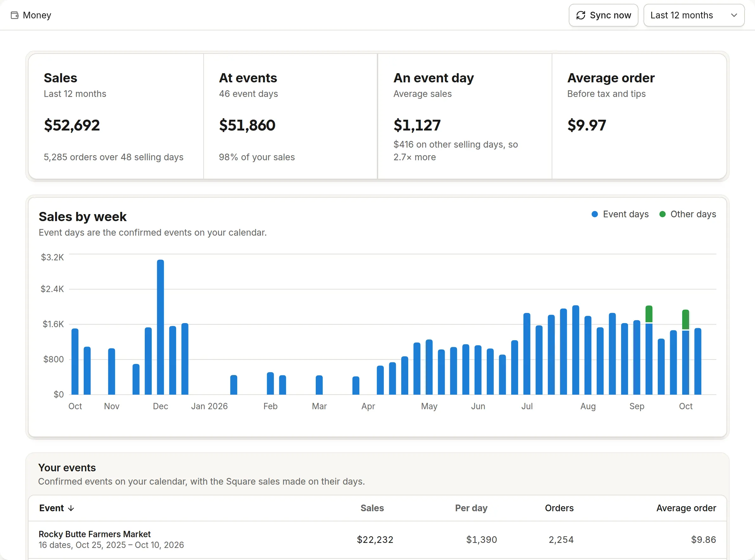Sort by the Average order column
The image size is (755, 560).
pyautogui.click(x=686, y=508)
